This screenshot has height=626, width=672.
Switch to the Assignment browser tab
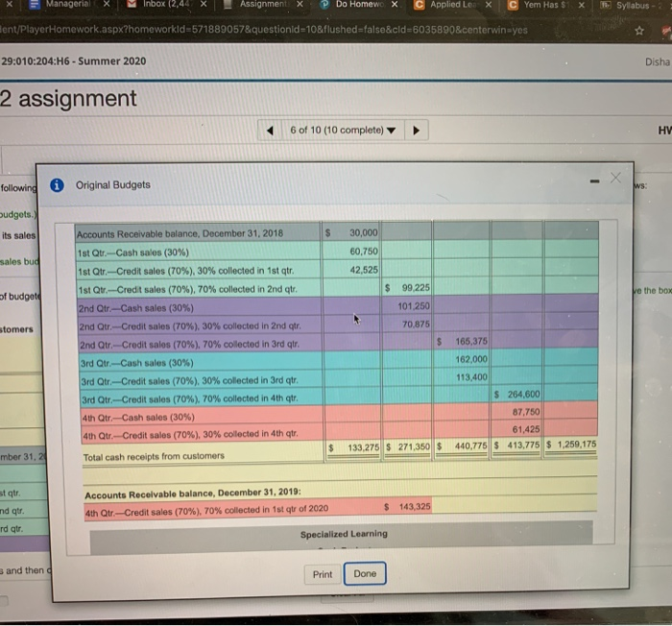[263, 4]
